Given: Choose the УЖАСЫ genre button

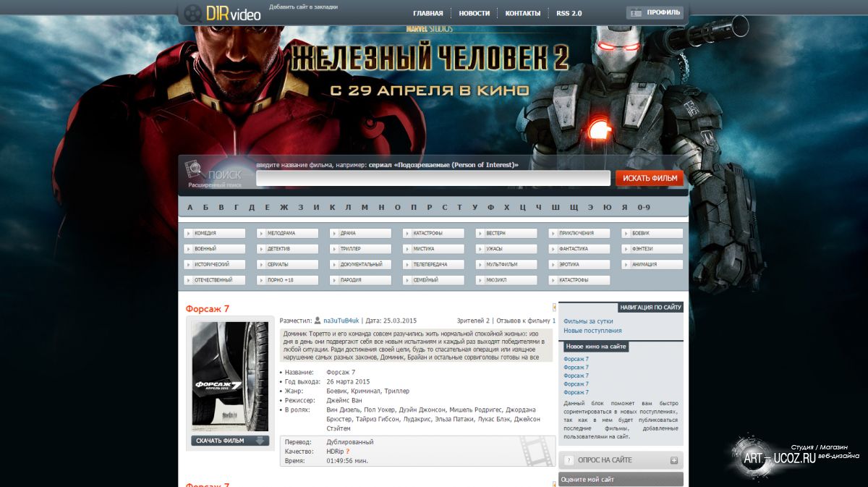Looking at the screenshot, I should [x=506, y=249].
